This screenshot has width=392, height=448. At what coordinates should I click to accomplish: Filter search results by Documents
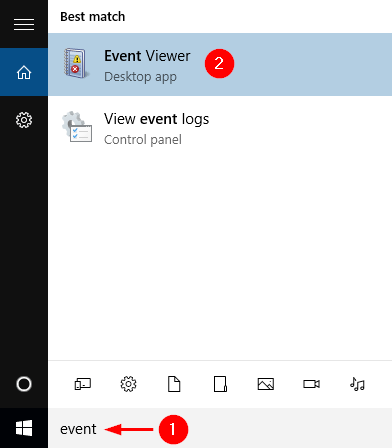tap(174, 384)
